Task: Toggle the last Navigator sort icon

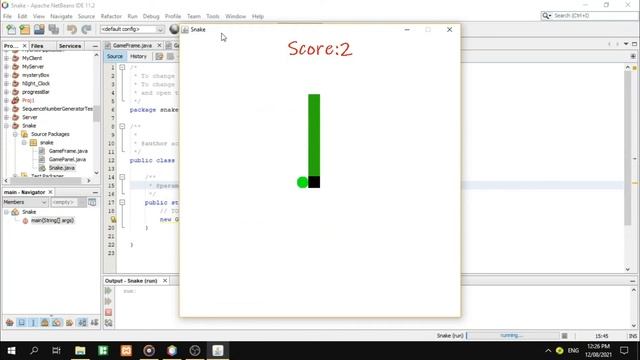Action: click(94, 323)
